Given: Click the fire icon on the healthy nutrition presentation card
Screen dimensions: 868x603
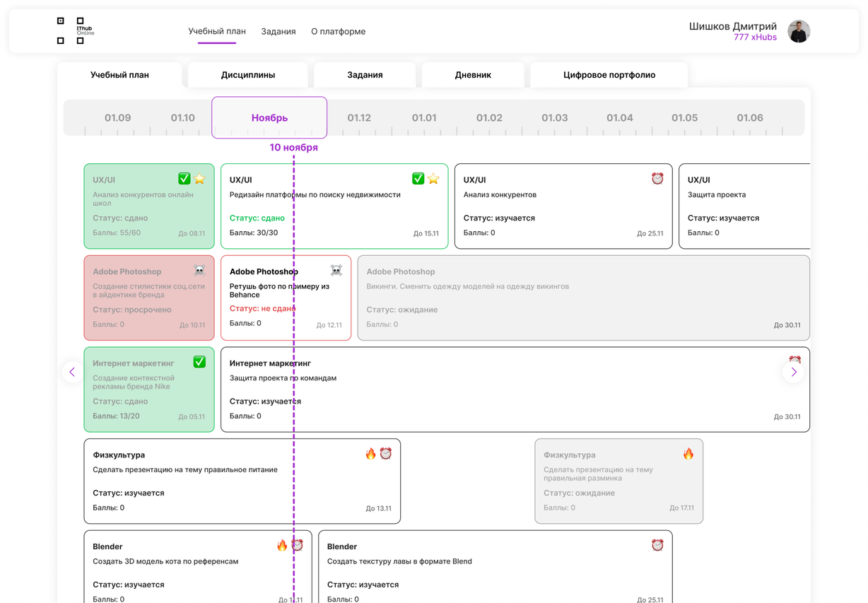Looking at the screenshot, I should pyautogui.click(x=370, y=454).
